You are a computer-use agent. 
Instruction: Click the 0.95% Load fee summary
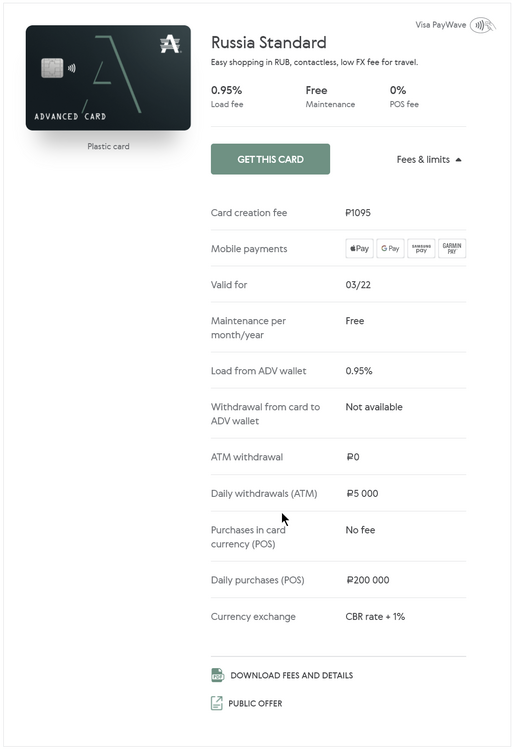pyautogui.click(x=227, y=97)
